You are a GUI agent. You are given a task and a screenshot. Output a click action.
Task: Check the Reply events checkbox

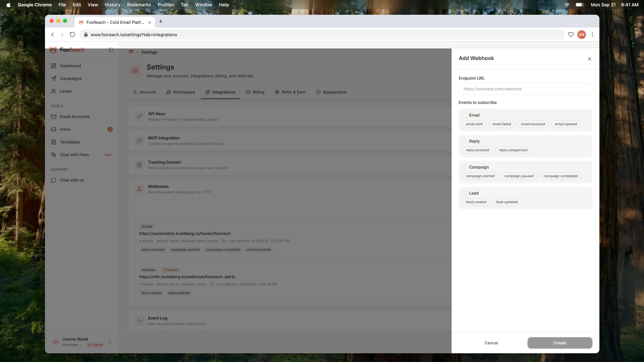point(464,141)
